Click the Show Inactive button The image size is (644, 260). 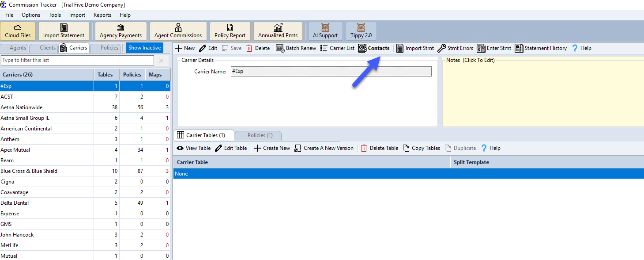pos(145,48)
